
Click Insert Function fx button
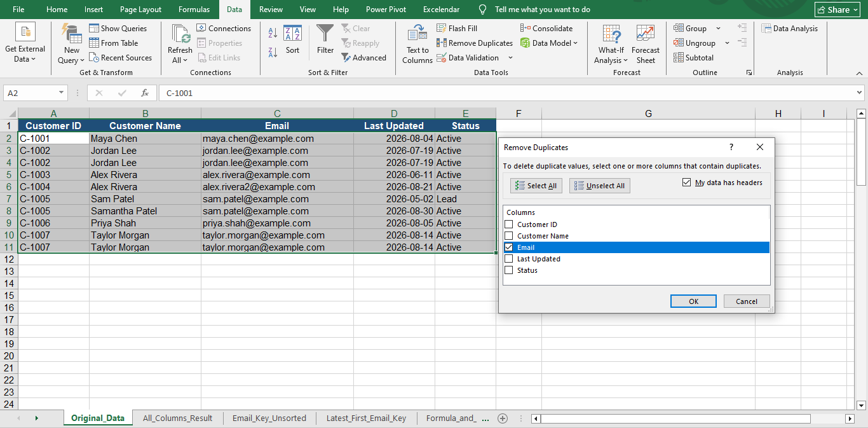[x=145, y=93]
